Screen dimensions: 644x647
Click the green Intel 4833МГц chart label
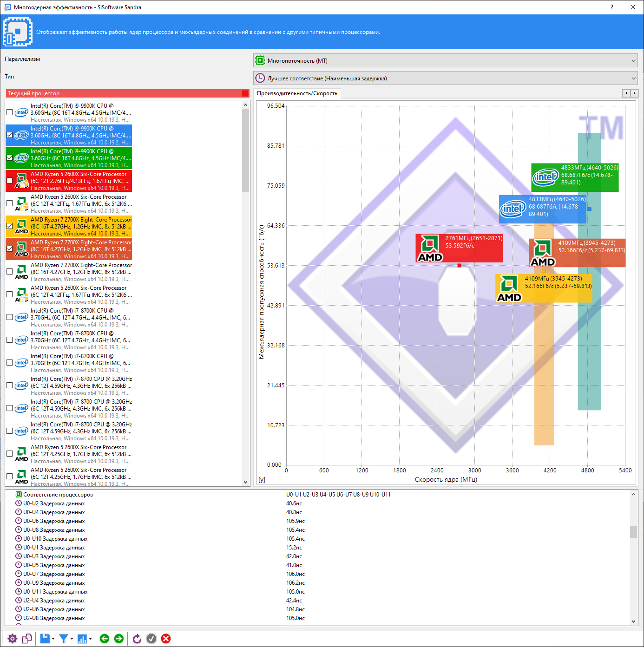pos(575,177)
